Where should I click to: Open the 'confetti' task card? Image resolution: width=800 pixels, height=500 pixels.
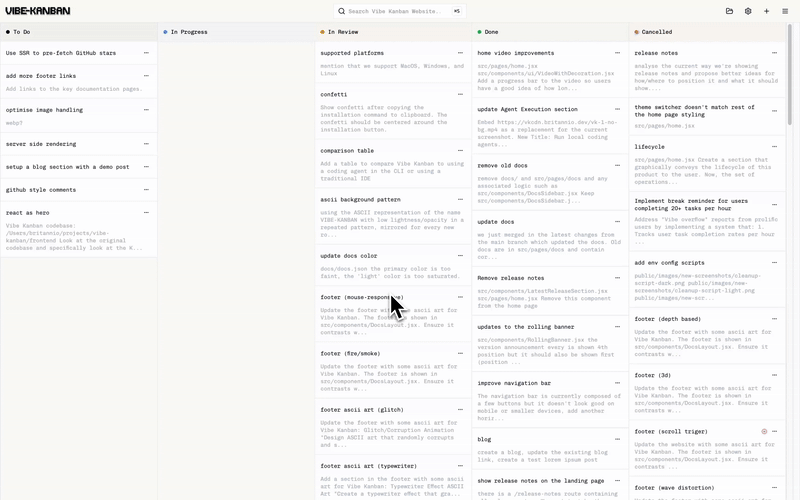(x=393, y=112)
